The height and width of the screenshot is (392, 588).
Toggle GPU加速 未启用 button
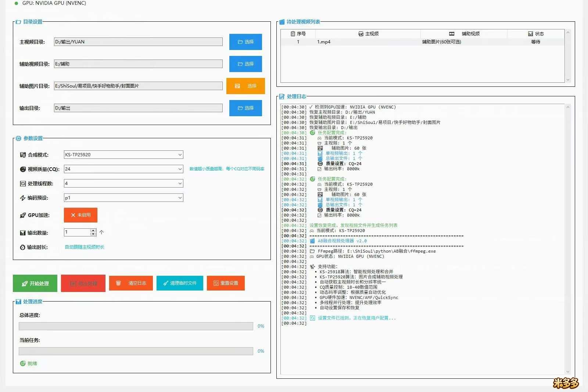(80, 215)
